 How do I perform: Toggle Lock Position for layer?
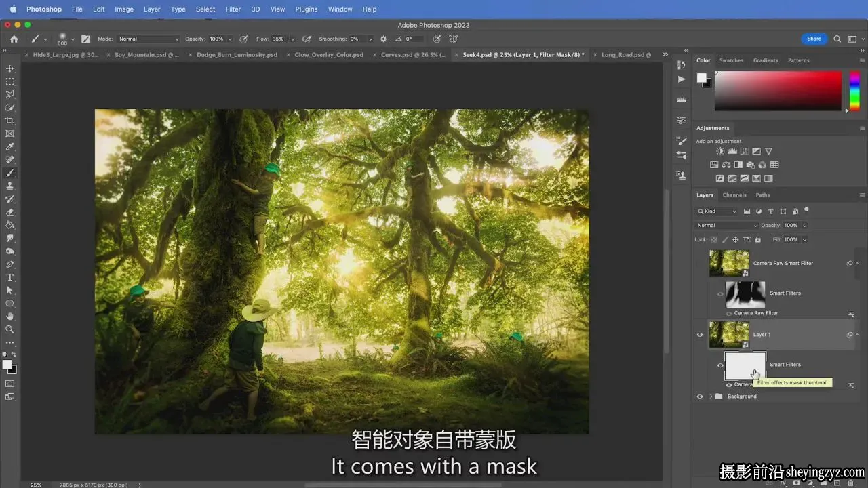tap(736, 239)
